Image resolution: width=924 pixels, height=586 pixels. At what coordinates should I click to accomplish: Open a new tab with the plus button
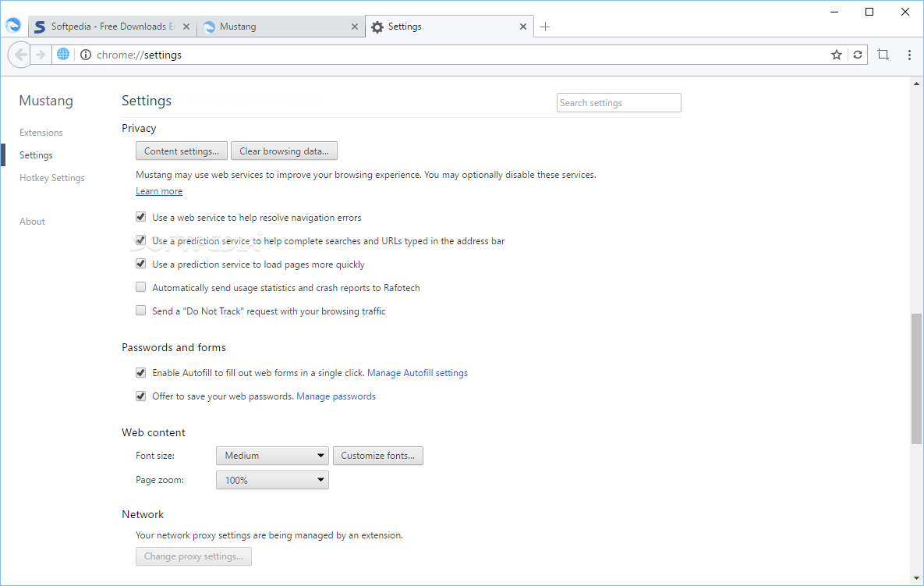coord(545,27)
